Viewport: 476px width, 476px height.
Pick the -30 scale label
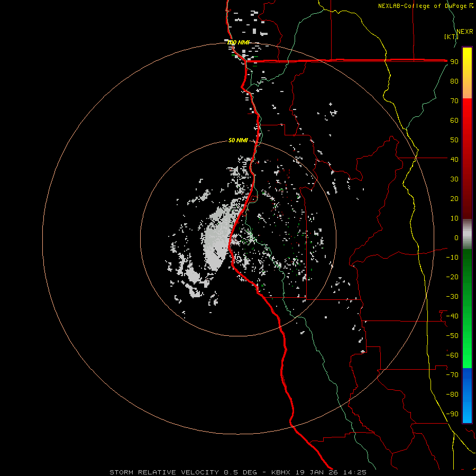(x=452, y=297)
